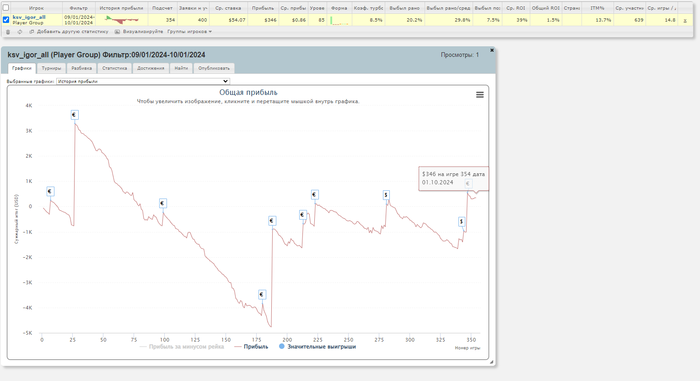Sort by the Подсчет column header
Screen dimensions: 700x381
coord(162,8)
